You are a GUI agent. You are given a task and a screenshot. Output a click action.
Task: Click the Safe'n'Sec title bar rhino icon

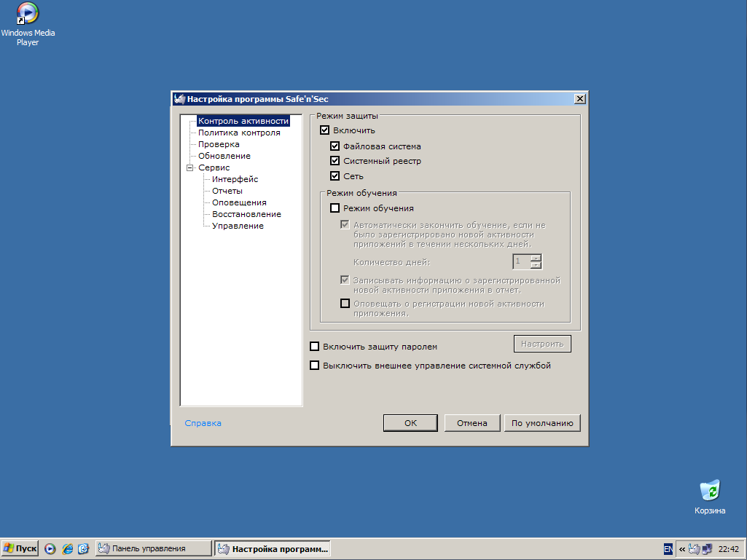click(179, 99)
